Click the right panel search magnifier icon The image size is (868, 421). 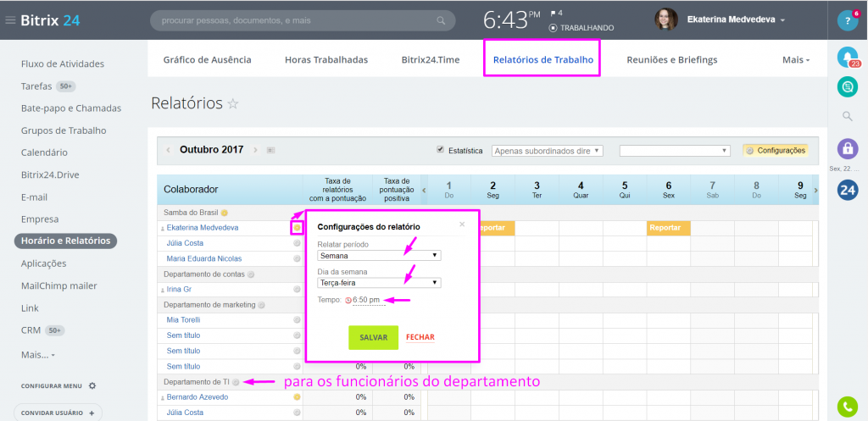tap(847, 115)
